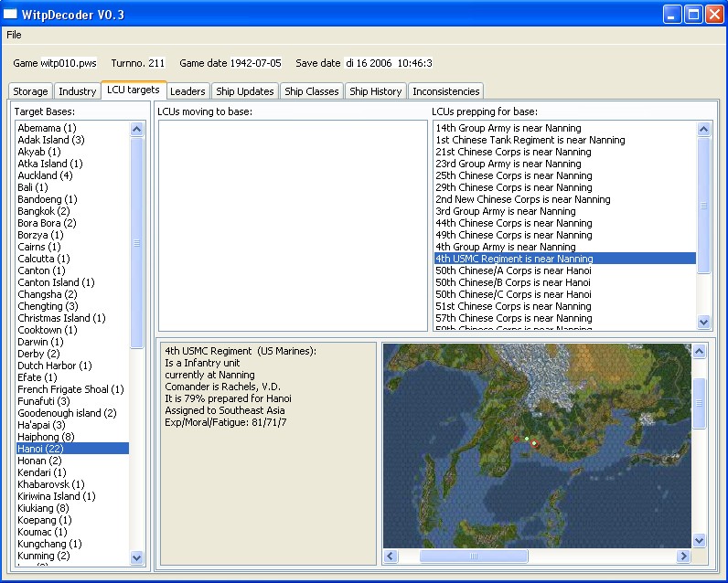This screenshot has width=728, height=583.
Task: Open the File menu
Action: point(14,35)
